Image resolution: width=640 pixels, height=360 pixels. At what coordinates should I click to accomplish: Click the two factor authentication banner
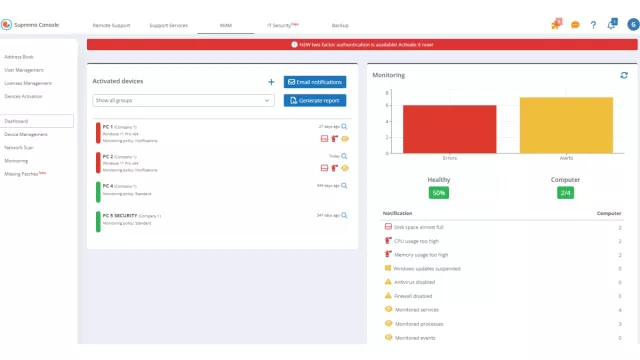pyautogui.click(x=362, y=44)
